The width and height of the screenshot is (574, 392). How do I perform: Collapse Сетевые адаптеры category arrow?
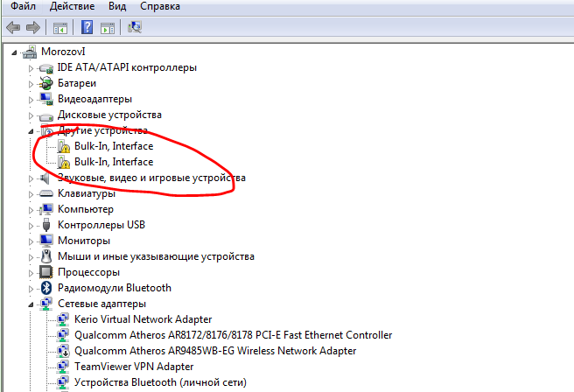pyautogui.click(x=31, y=304)
